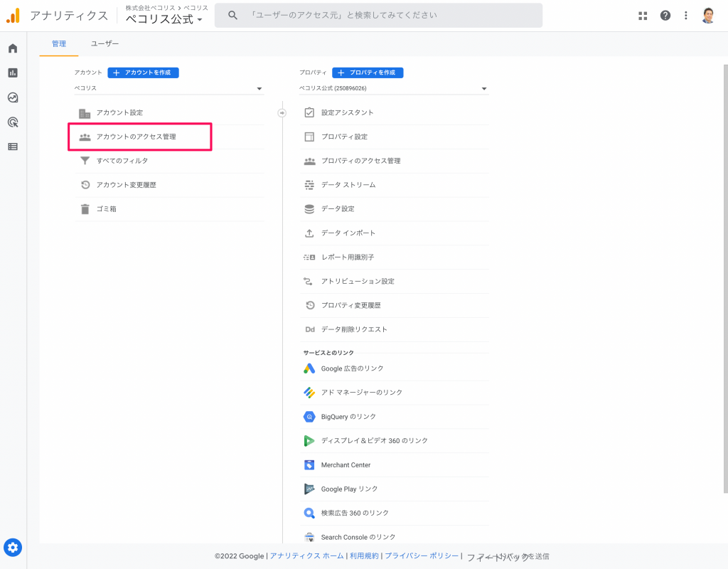Click the アナリティクス ホーム footer link

click(x=307, y=556)
